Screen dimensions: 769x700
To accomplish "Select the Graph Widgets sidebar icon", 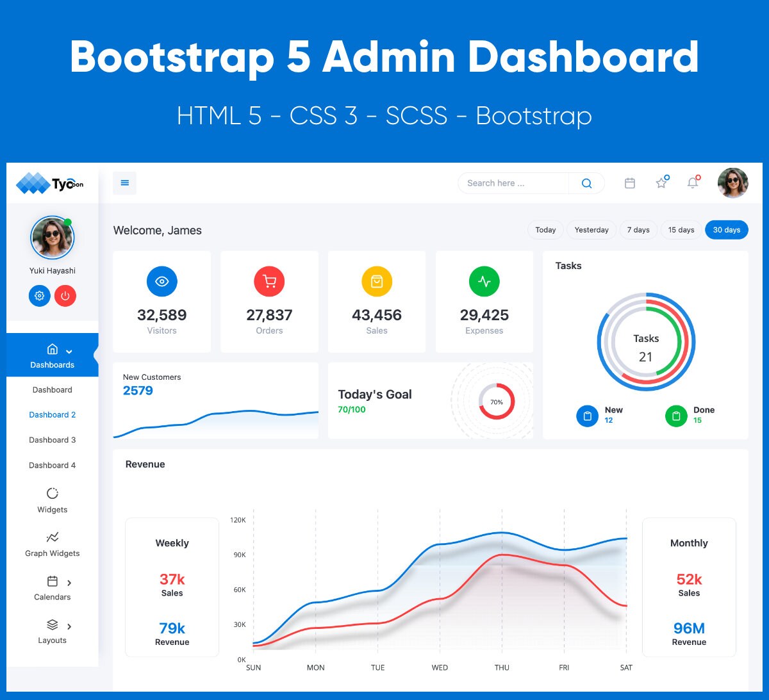I will [52, 538].
